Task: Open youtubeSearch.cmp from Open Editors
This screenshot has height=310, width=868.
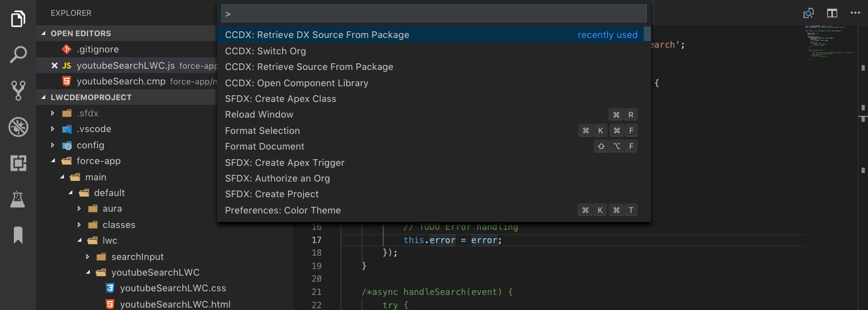Action: click(x=121, y=81)
